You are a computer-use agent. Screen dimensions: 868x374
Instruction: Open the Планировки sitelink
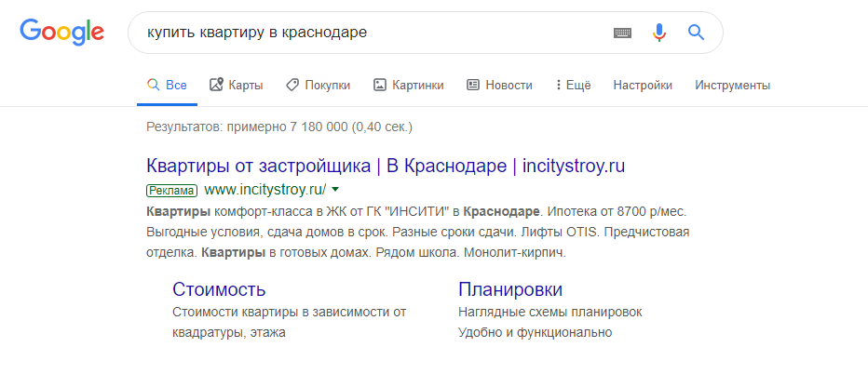point(510,289)
